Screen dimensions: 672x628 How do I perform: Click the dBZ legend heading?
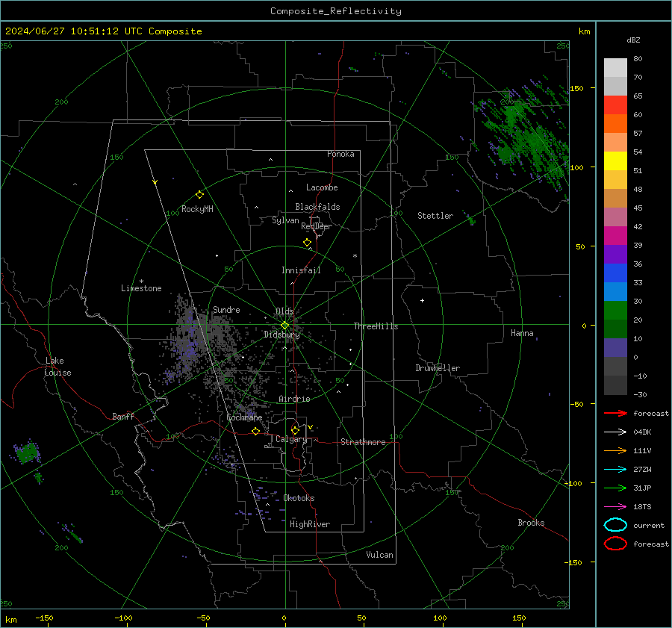(633, 40)
